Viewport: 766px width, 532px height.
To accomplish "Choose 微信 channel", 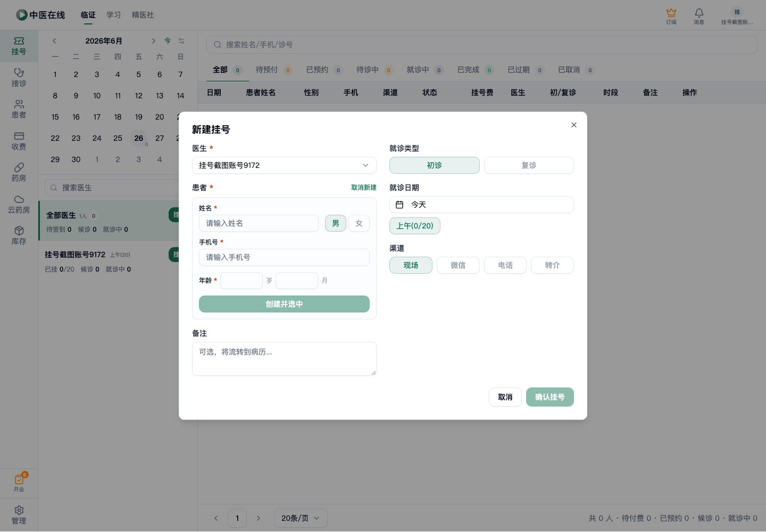I will point(458,265).
